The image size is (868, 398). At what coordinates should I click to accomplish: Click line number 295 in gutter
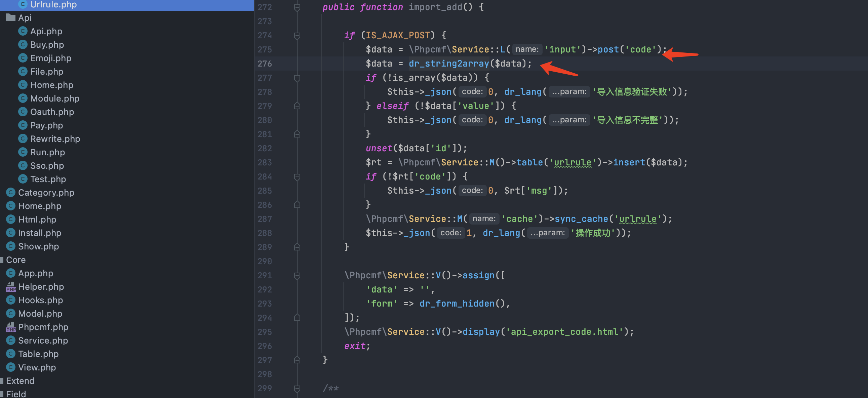tap(265, 332)
